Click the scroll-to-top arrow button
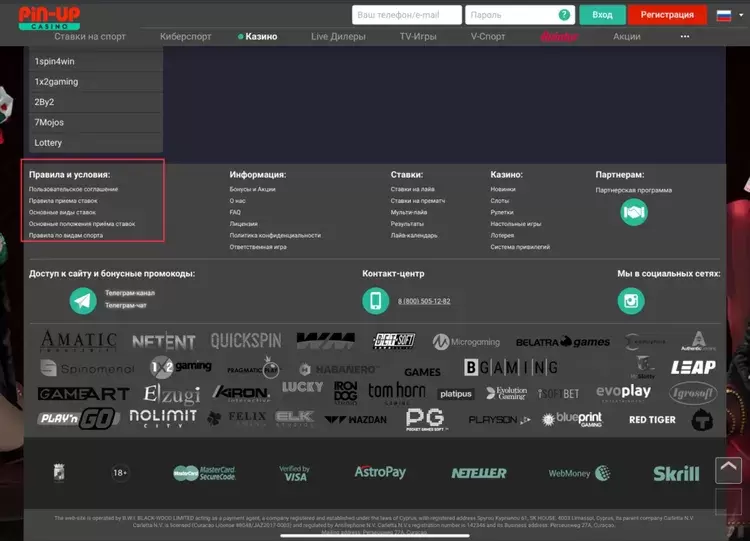Image resolution: width=750 pixels, height=541 pixels. (x=728, y=470)
